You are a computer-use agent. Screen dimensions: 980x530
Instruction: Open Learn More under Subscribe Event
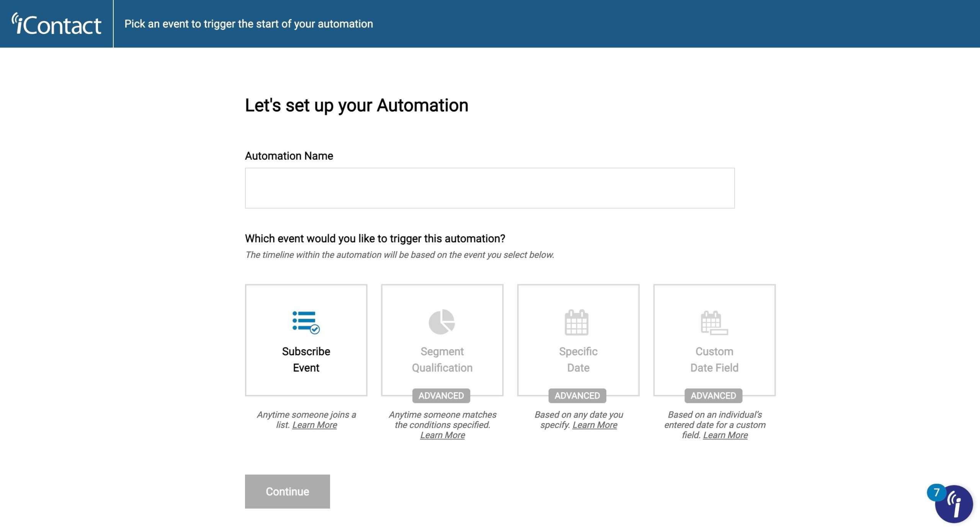point(314,425)
